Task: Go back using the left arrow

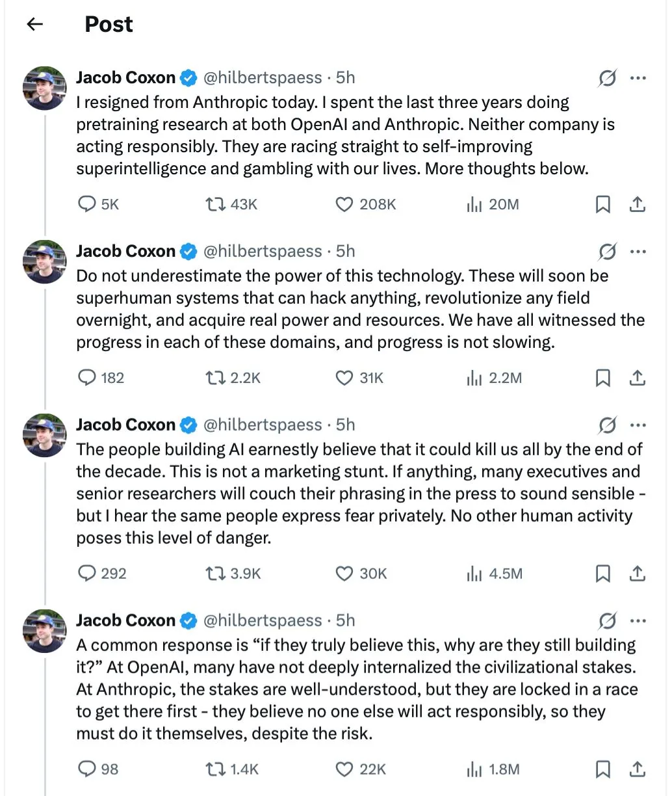Action: tap(34, 24)
